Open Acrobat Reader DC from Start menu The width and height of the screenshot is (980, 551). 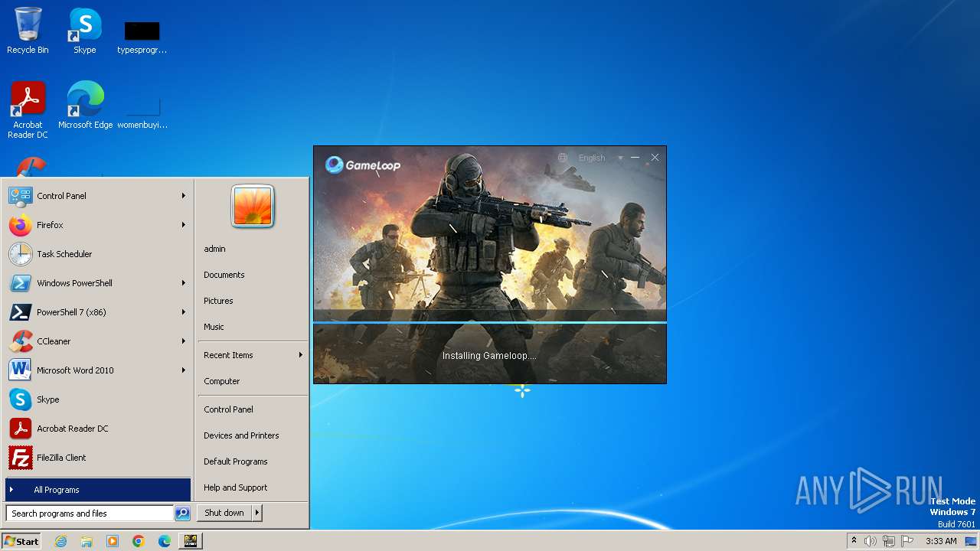tap(98, 429)
